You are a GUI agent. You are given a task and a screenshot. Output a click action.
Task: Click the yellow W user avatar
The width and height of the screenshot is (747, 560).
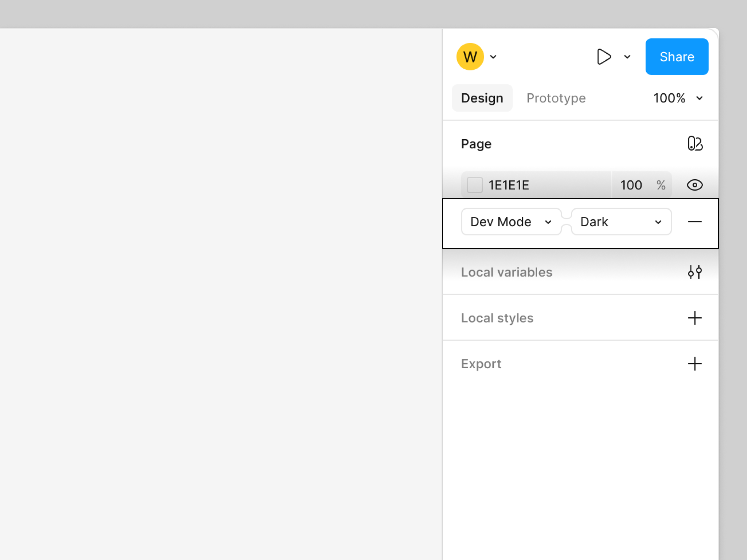pos(470,57)
